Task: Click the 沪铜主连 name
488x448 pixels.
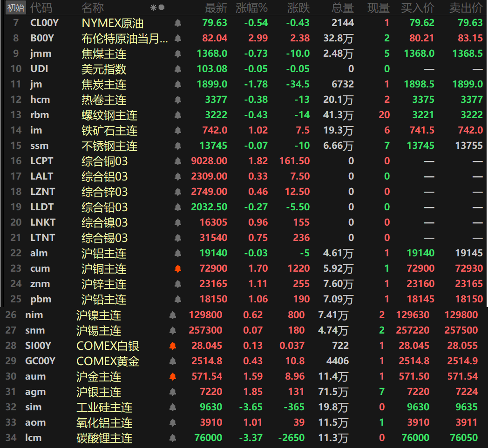Action: tap(104, 268)
